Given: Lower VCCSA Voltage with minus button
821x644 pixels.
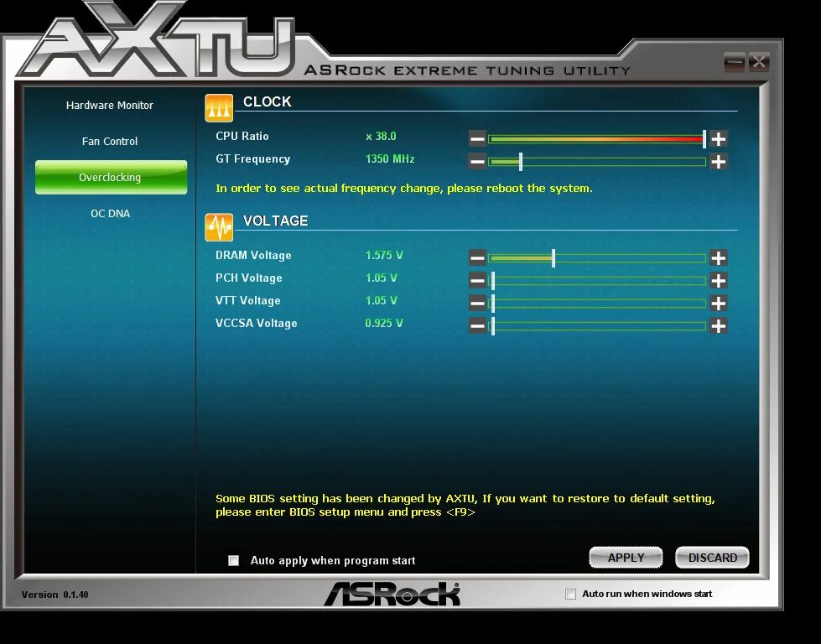Looking at the screenshot, I should click(477, 325).
